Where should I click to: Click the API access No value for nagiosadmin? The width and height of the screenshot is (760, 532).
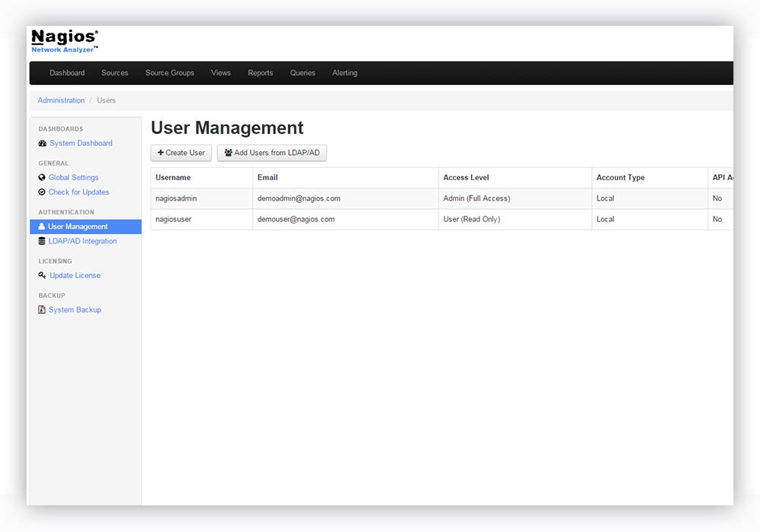(717, 198)
